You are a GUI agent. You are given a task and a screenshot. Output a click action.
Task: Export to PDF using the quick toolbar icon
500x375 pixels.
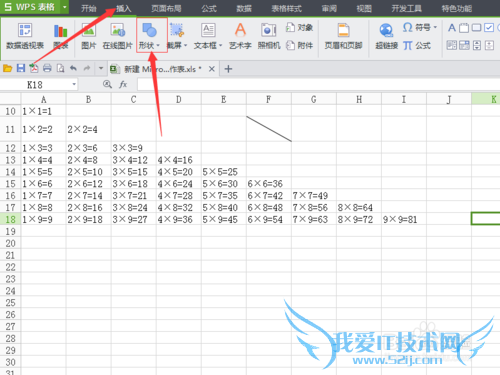(x=34, y=68)
